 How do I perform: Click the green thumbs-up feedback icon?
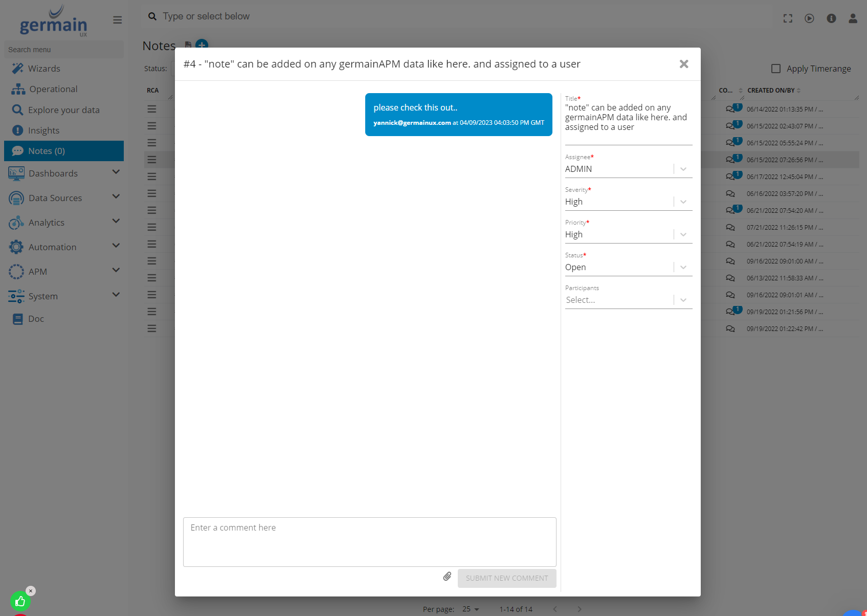(20, 601)
